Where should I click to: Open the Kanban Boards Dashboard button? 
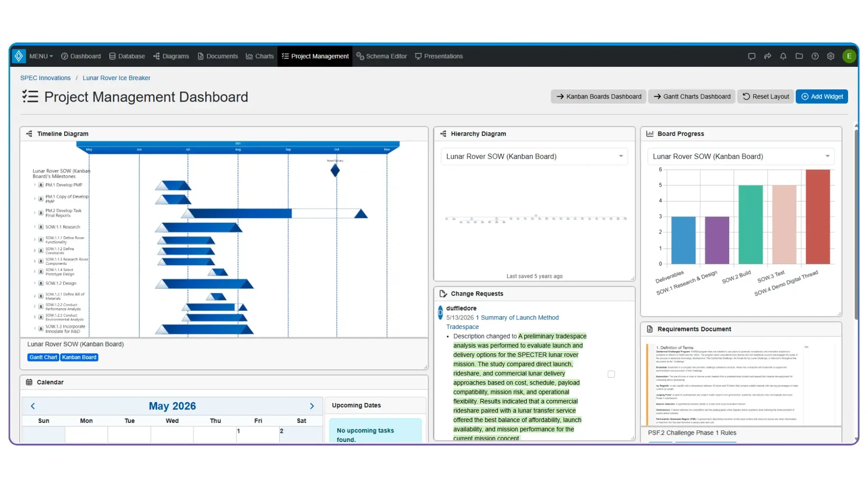[x=599, y=97]
